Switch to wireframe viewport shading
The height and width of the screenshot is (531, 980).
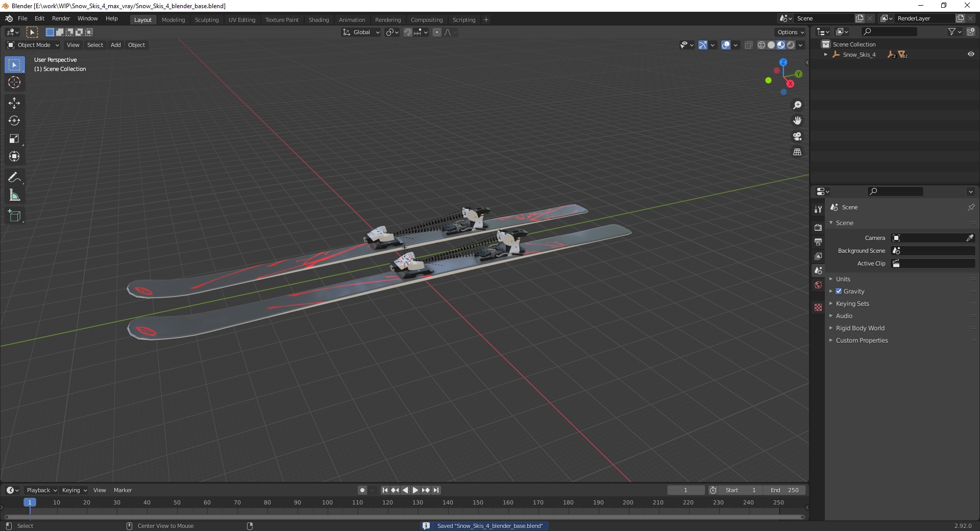(x=762, y=45)
